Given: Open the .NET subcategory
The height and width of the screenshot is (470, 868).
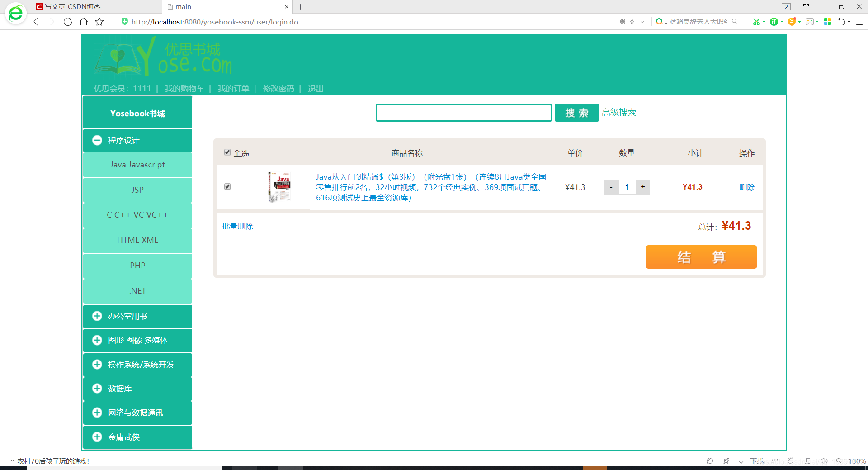Looking at the screenshot, I should [x=138, y=291].
